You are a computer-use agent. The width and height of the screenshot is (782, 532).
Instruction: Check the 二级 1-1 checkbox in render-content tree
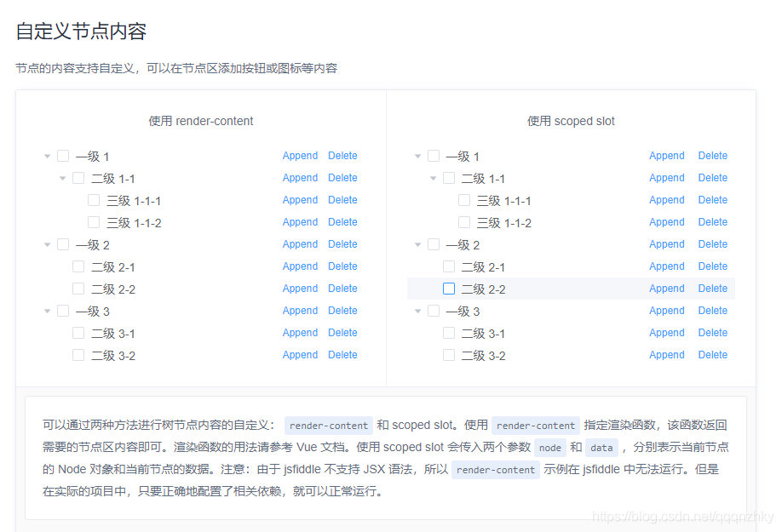[x=78, y=178]
